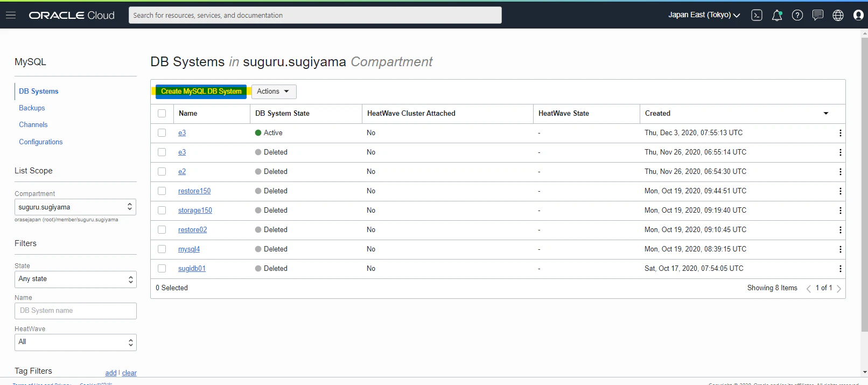868x385 pixels.
Task: Select Backups in MySQL sidebar
Action: coord(32,108)
